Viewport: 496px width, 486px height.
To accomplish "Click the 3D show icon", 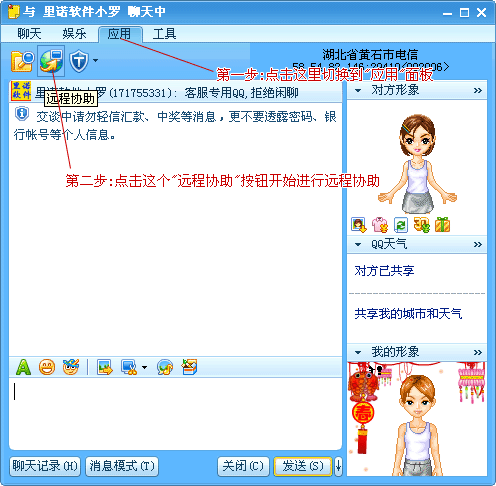I will 422,225.
